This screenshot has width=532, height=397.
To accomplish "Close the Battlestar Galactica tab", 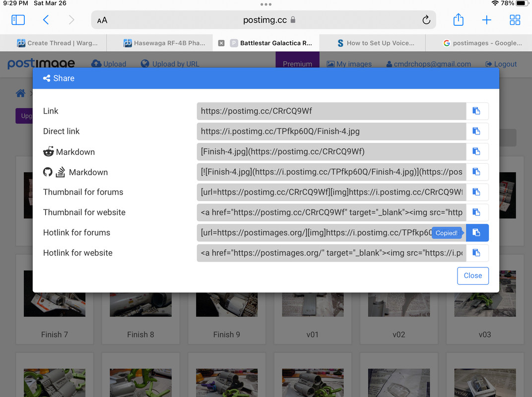I will coord(221,43).
